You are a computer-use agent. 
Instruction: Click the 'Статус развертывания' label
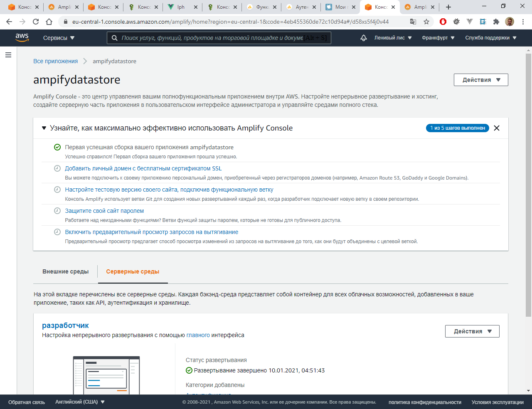216,360
